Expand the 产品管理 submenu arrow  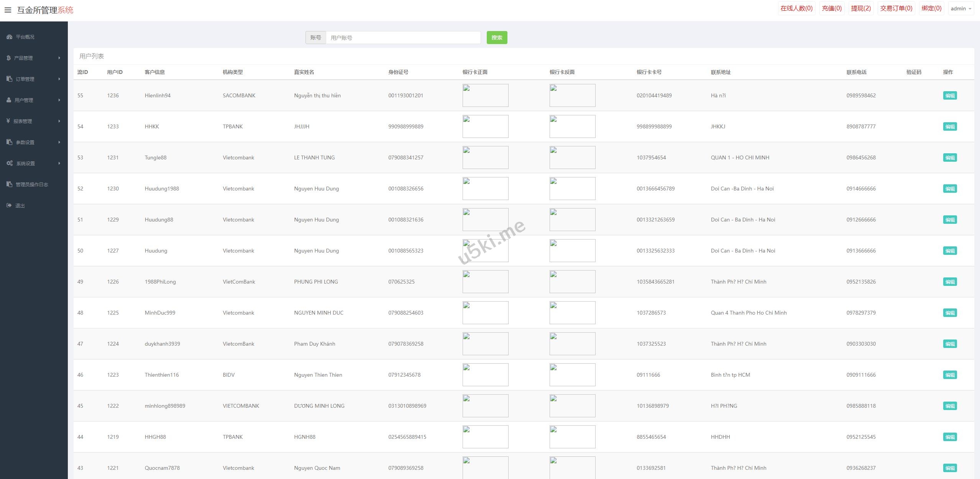pos(59,58)
